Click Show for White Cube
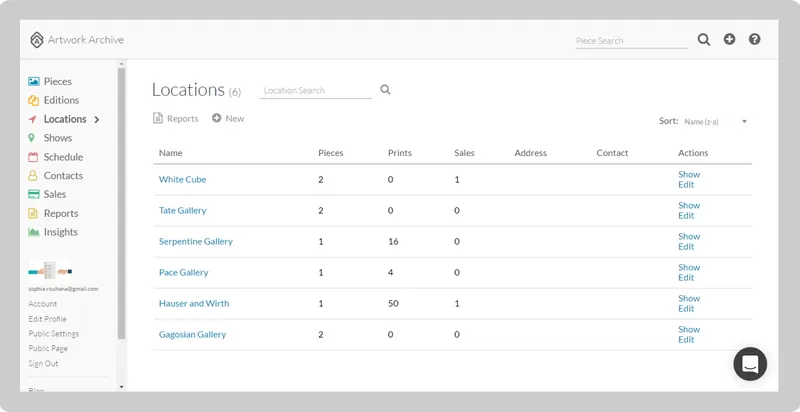 pos(689,174)
